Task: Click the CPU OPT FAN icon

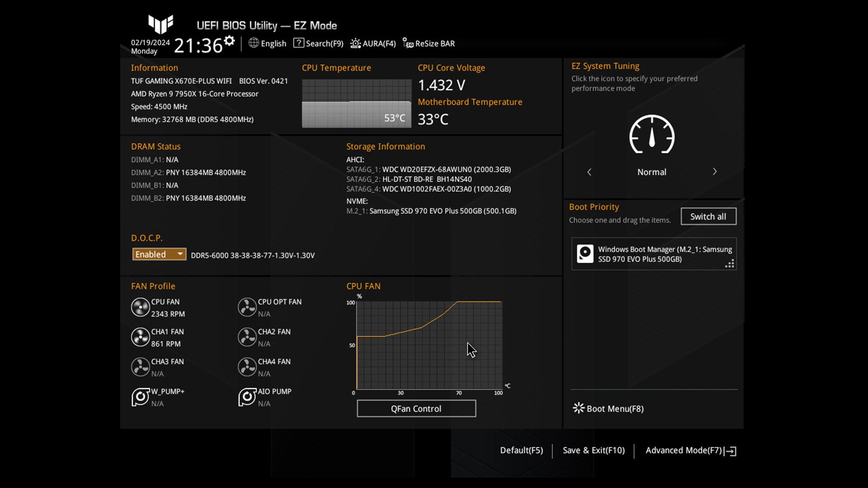Action: click(x=247, y=307)
